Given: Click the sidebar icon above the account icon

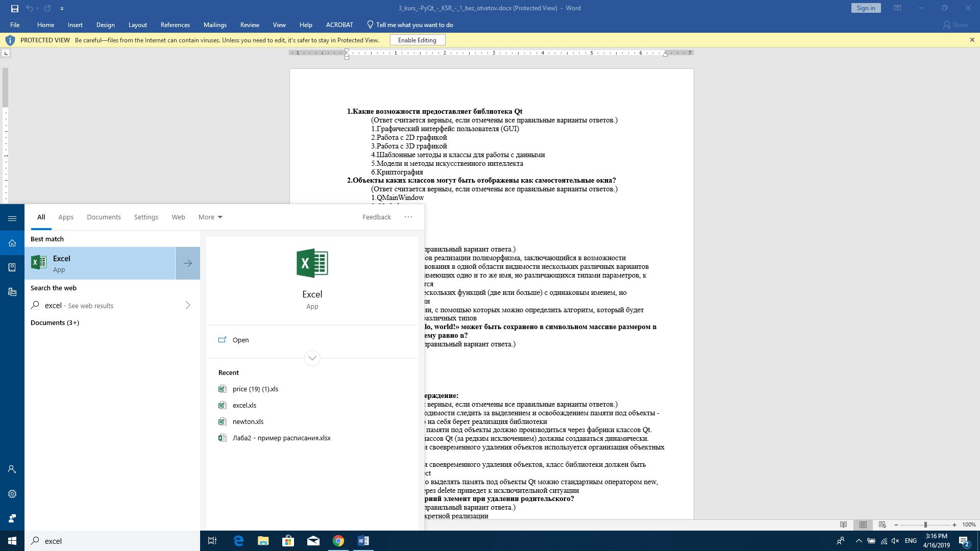Looking at the screenshot, I should pos(12,292).
